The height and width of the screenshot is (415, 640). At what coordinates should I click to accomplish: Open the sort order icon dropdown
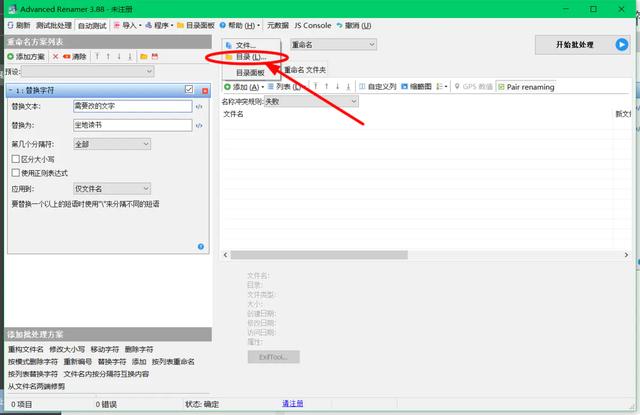pos(442,87)
